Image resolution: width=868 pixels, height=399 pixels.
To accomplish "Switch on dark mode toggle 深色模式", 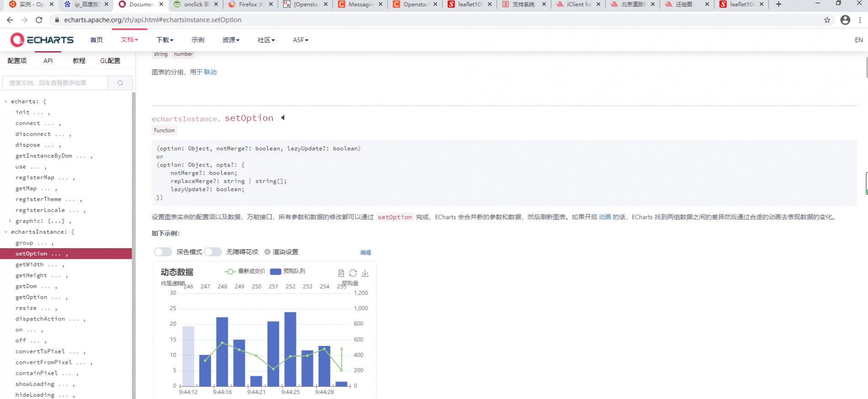I will (163, 252).
